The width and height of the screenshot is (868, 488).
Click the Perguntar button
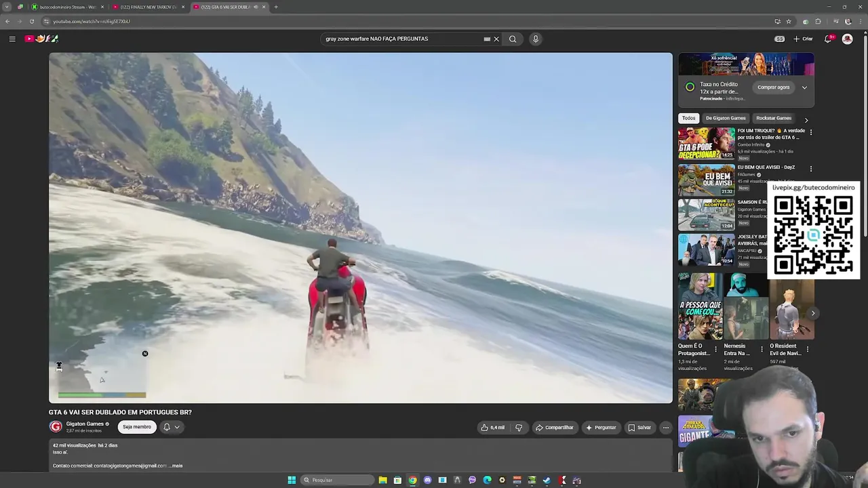pyautogui.click(x=601, y=428)
